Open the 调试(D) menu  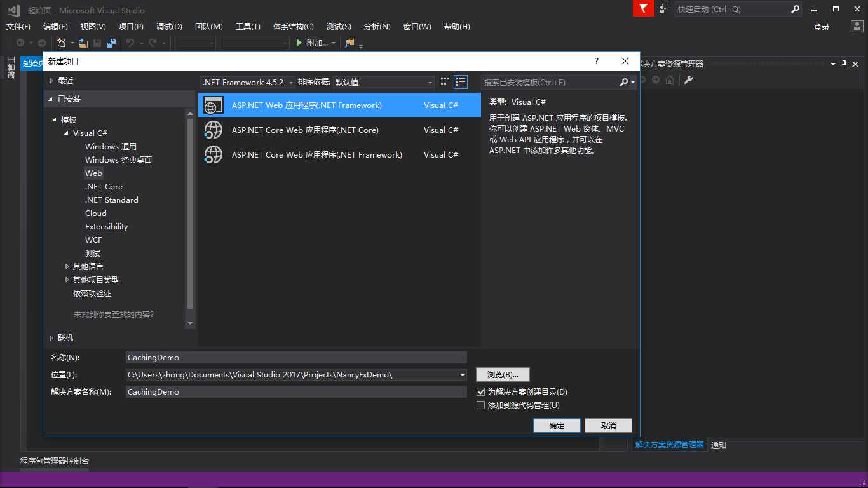click(x=169, y=26)
